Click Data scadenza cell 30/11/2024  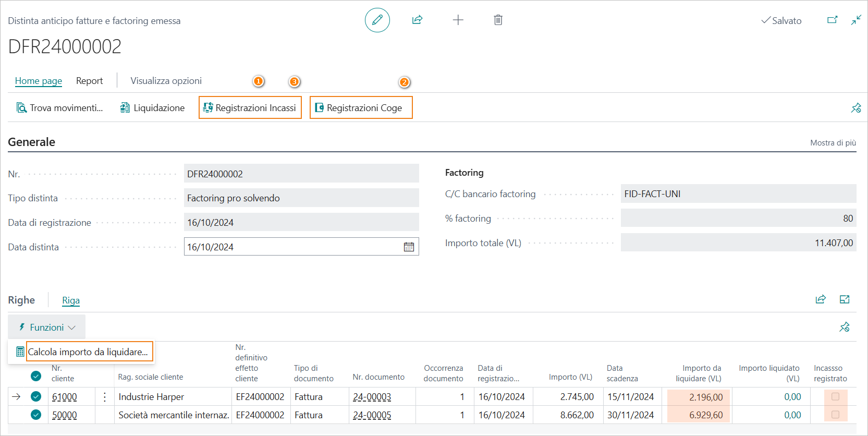[x=631, y=415]
